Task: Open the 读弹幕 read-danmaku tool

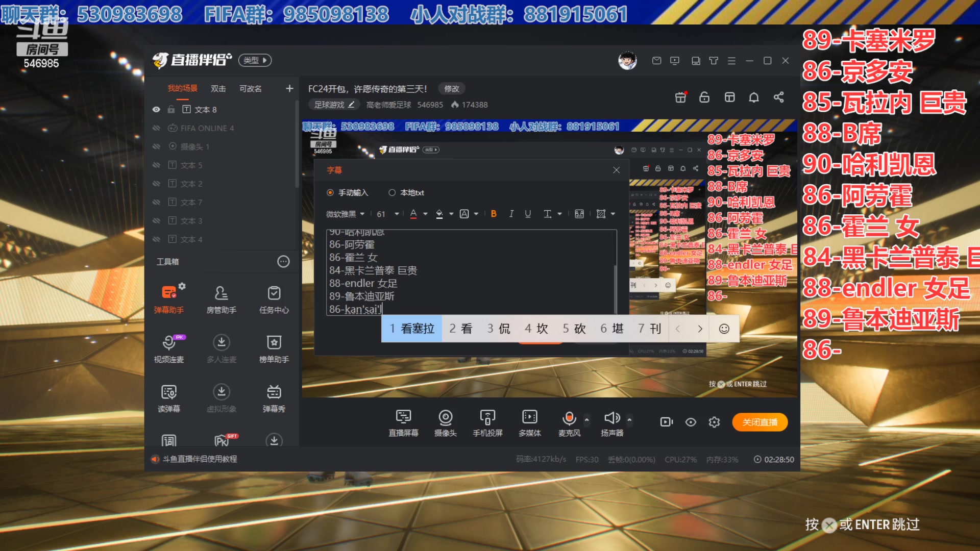Action: pos(169,398)
